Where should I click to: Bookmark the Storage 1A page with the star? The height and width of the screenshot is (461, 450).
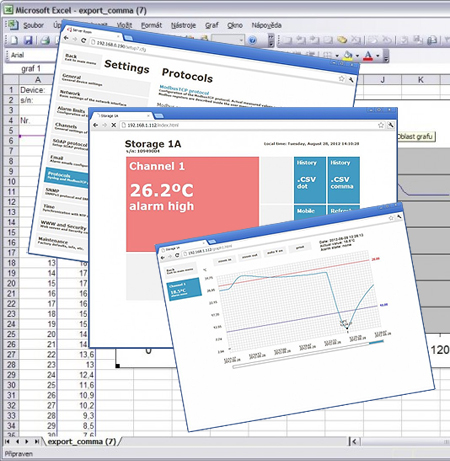381,125
